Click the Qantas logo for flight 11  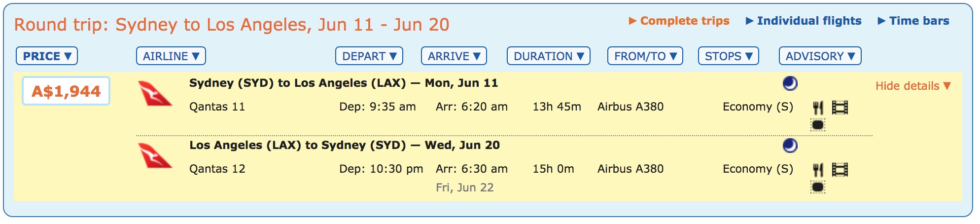(x=154, y=94)
